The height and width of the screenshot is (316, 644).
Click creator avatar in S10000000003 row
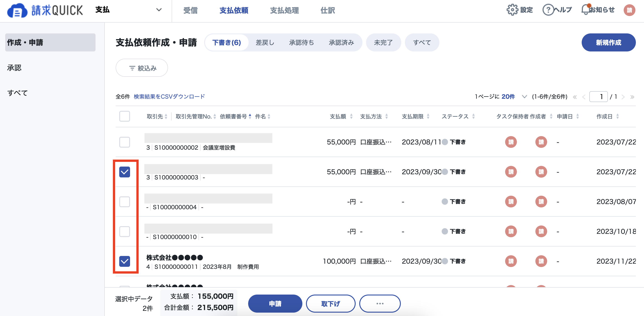541,172
